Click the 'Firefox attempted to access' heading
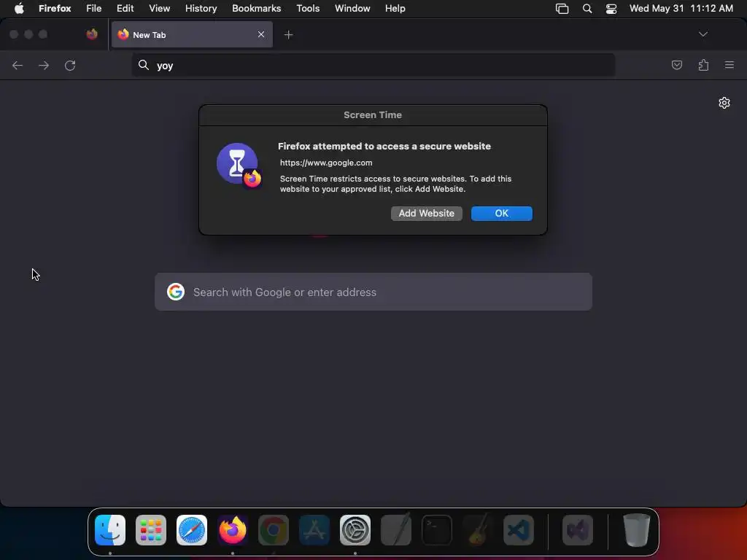This screenshot has height=560, width=747. click(x=384, y=146)
